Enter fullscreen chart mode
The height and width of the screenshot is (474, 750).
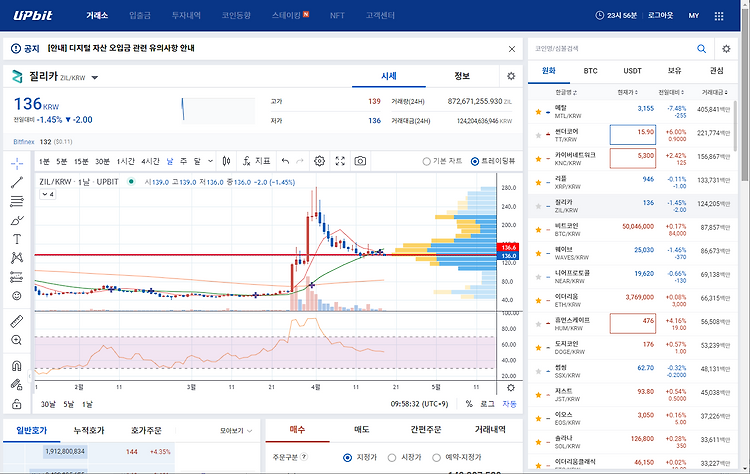click(340, 161)
